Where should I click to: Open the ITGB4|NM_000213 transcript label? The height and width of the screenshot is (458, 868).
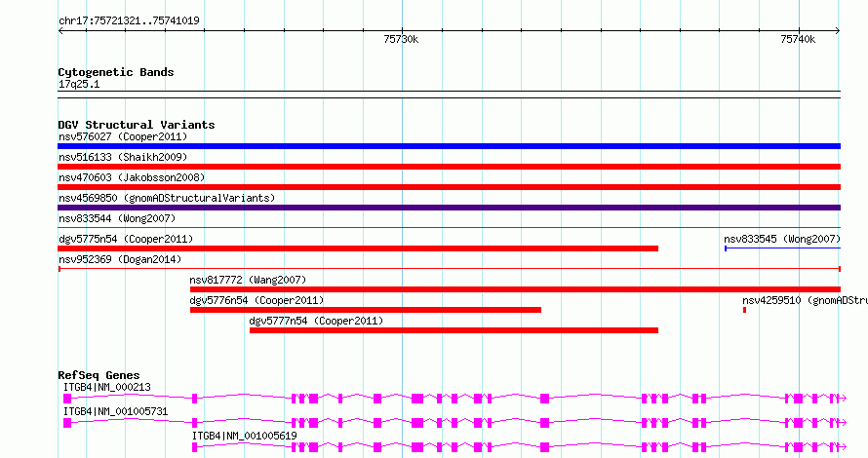[x=107, y=387]
